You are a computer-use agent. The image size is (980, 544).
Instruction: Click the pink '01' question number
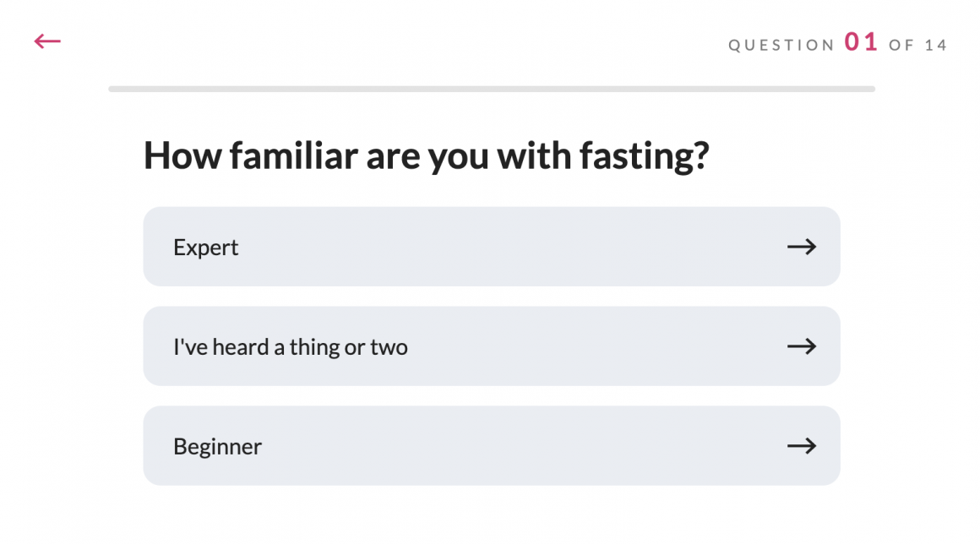pyautogui.click(x=861, y=42)
